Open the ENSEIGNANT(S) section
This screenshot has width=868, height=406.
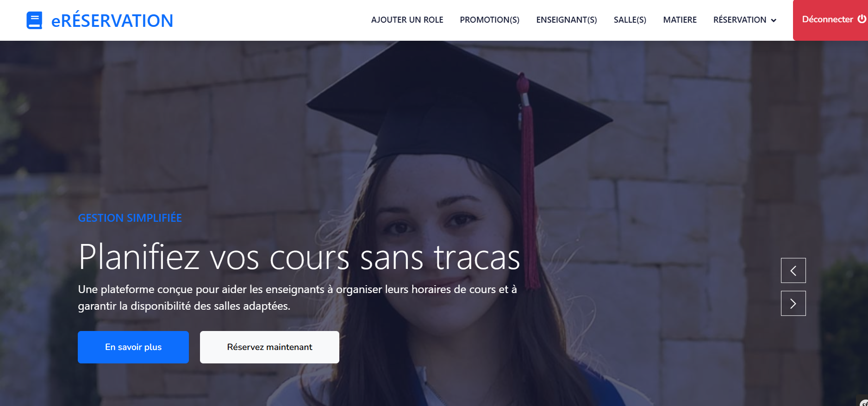coord(566,20)
